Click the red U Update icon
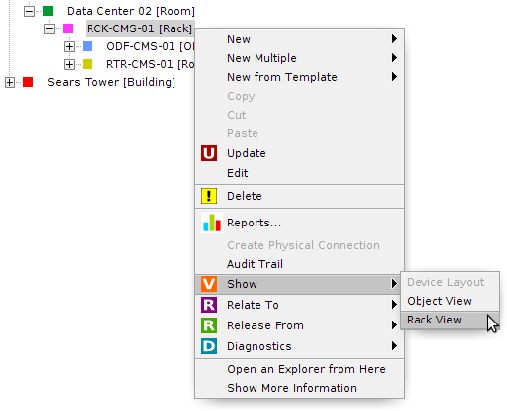 click(209, 153)
